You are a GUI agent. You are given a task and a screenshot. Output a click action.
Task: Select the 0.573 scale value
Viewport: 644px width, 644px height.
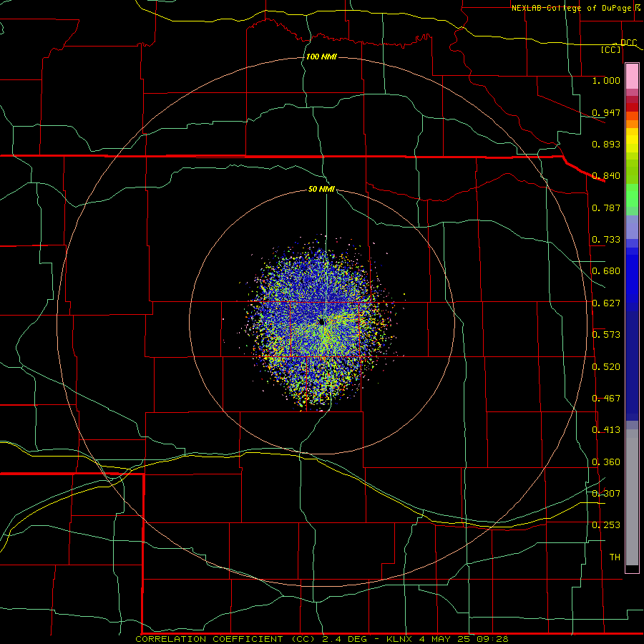tap(606, 335)
